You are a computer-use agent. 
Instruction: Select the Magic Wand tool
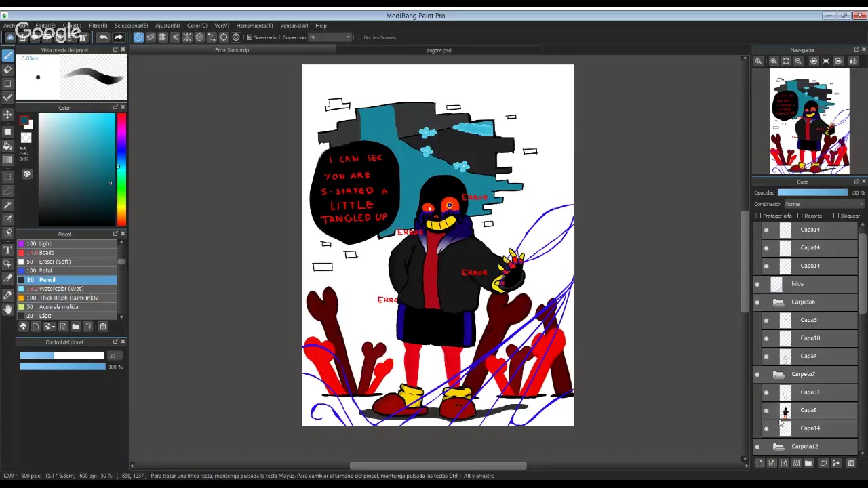click(x=7, y=205)
